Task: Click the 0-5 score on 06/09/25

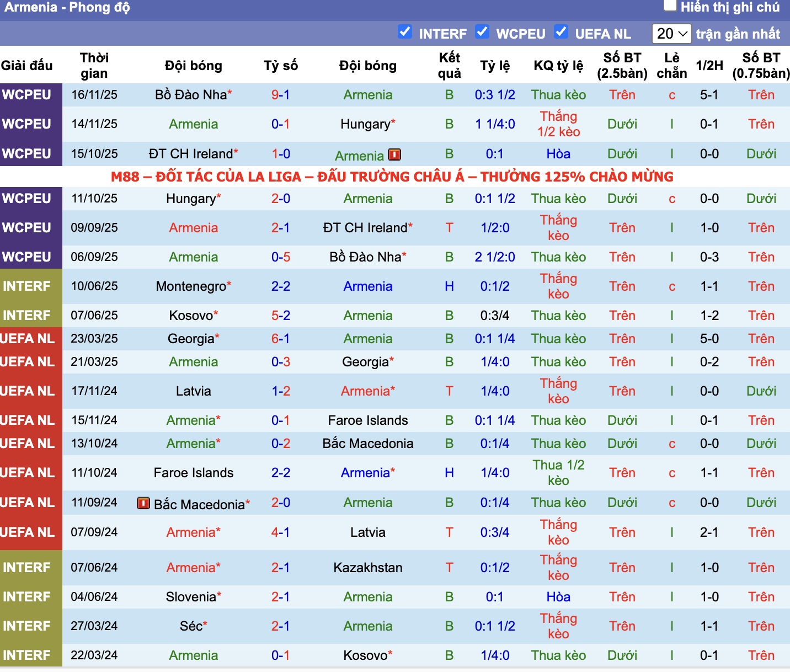Action: tap(280, 257)
